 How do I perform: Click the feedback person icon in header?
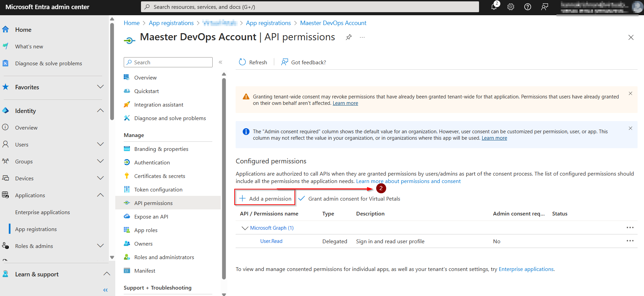click(x=545, y=7)
